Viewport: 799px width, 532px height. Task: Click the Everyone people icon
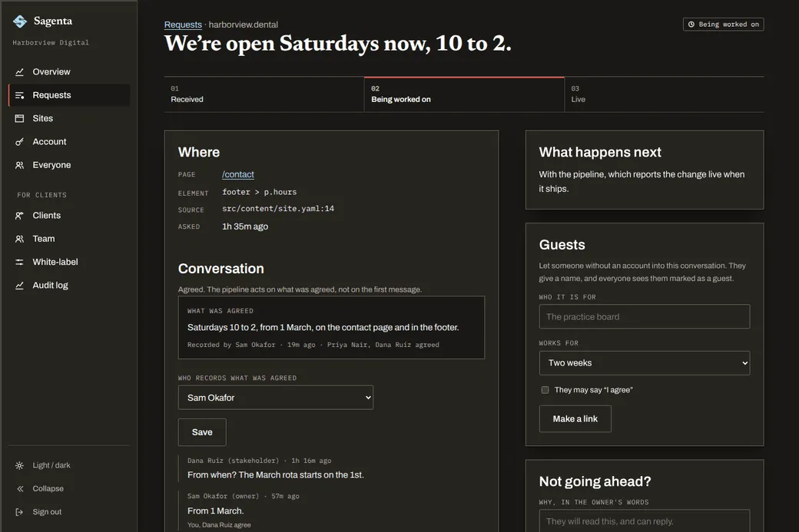click(19, 165)
